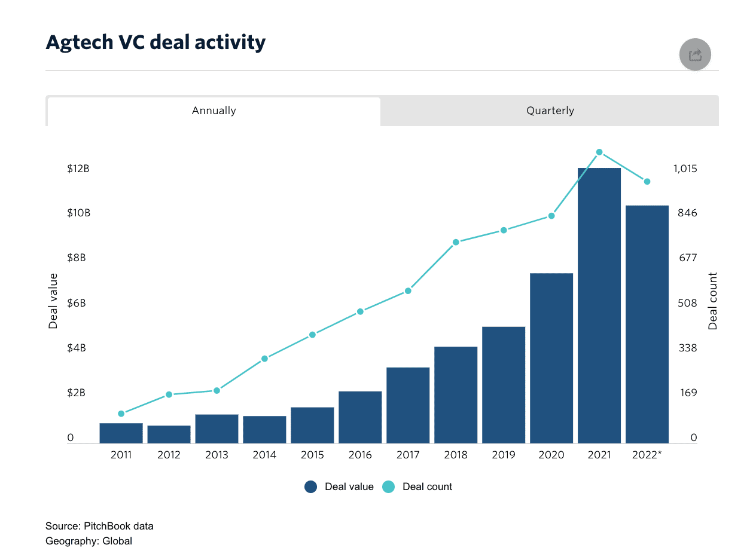Select the 2018 deal count data point
The height and width of the screenshot is (557, 756).
(x=456, y=242)
